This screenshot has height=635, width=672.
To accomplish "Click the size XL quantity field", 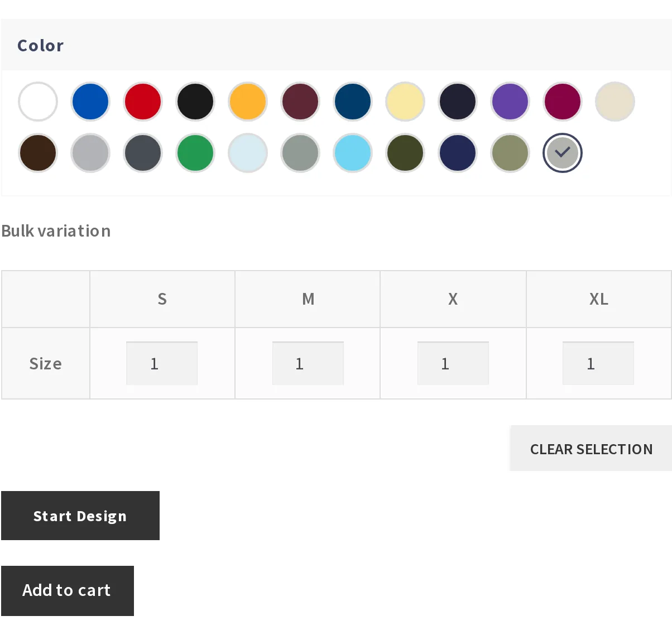I will (598, 363).
